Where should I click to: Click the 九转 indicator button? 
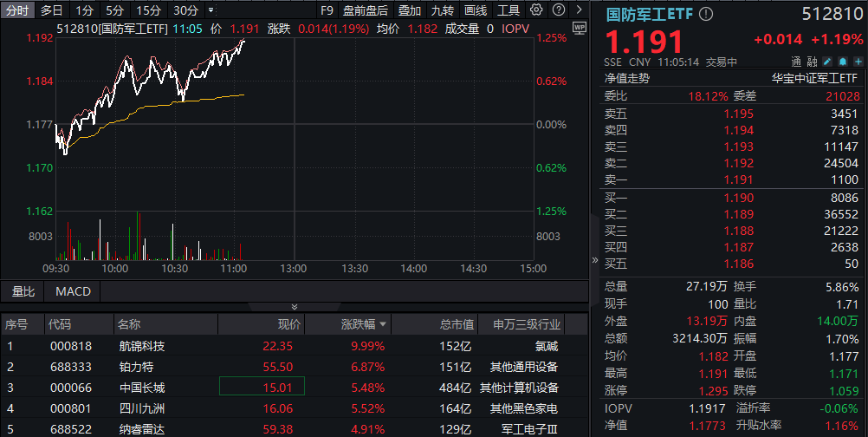(x=443, y=10)
